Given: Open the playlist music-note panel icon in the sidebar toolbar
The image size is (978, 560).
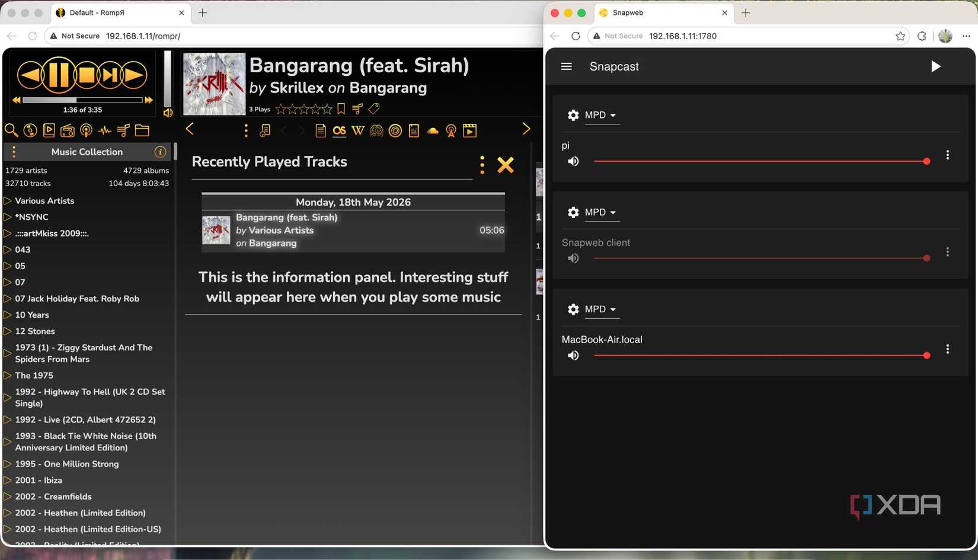Looking at the screenshot, I should pyautogui.click(x=123, y=130).
